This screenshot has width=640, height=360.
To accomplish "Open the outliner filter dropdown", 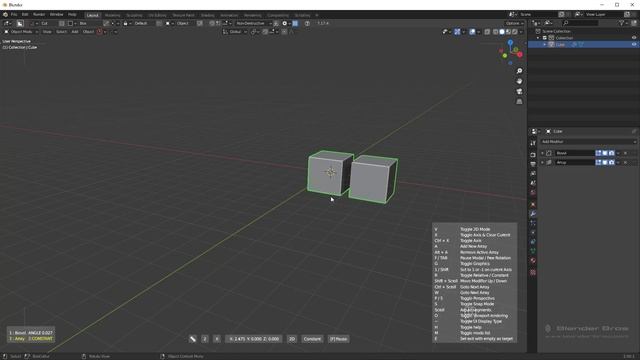I will [623, 23].
